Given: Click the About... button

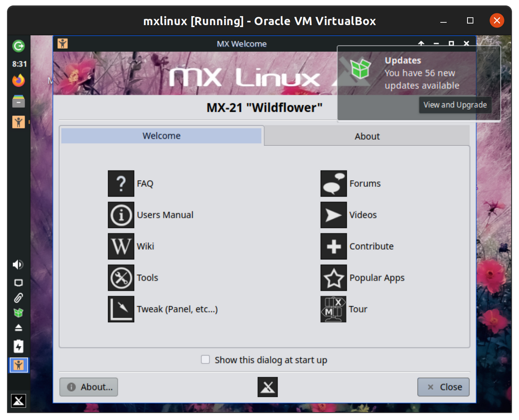Looking at the screenshot, I should pyautogui.click(x=89, y=387).
